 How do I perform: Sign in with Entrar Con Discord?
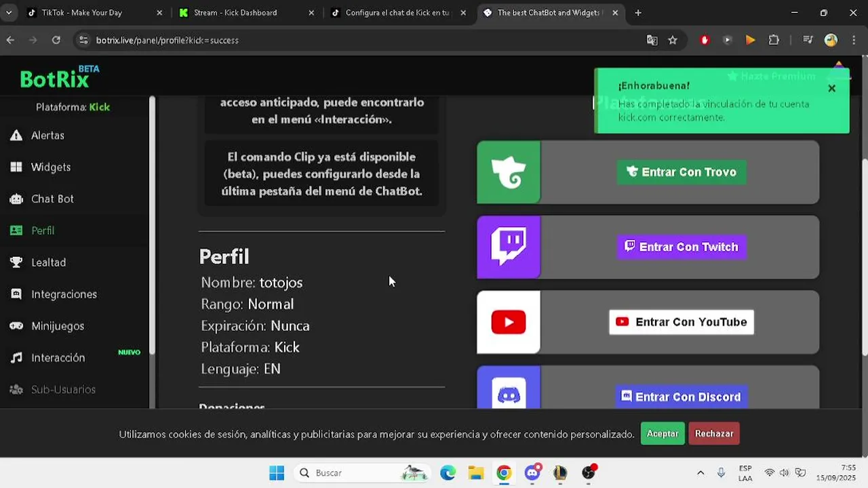coord(682,396)
